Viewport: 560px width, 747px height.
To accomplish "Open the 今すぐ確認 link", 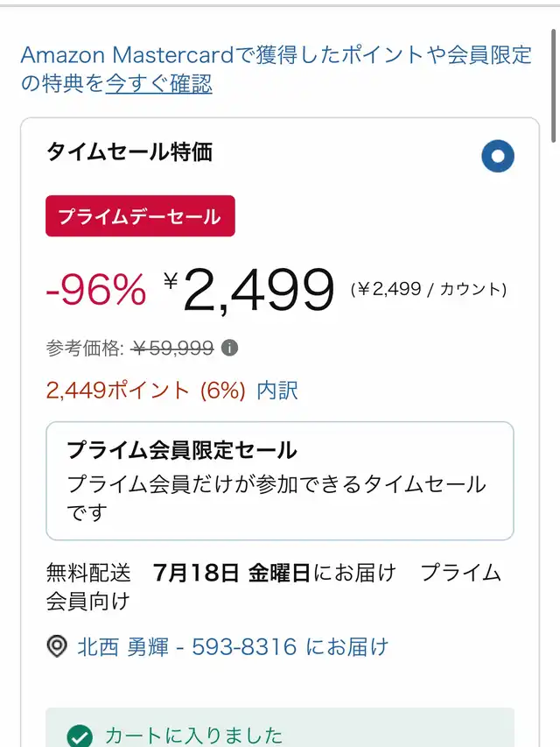I will click(x=158, y=84).
